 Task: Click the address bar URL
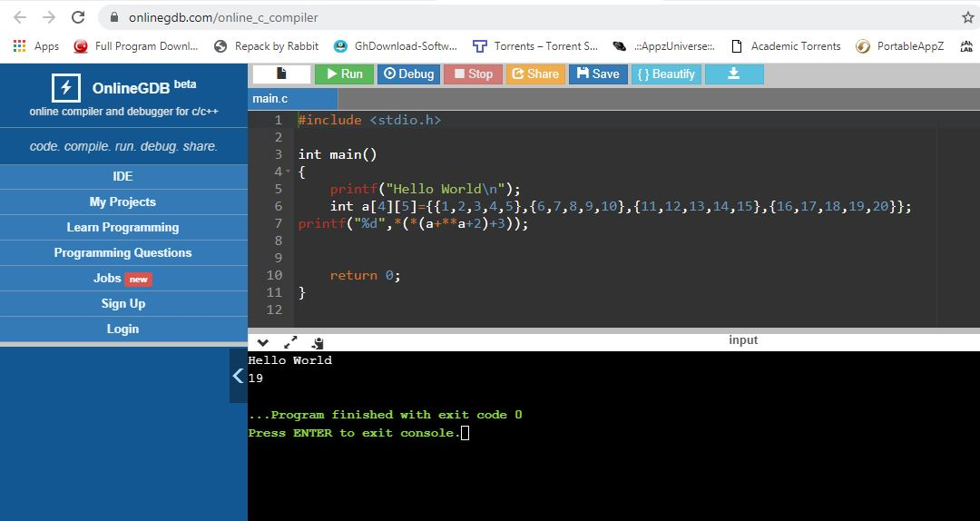pyautogui.click(x=224, y=17)
